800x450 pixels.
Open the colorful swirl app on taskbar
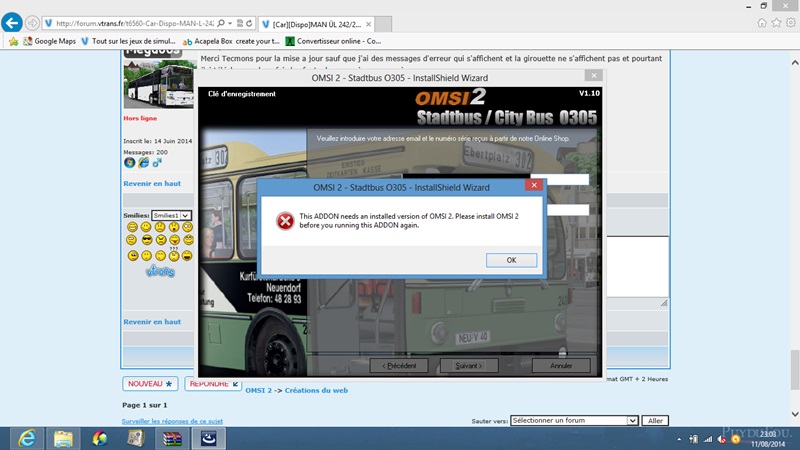[x=99, y=438]
